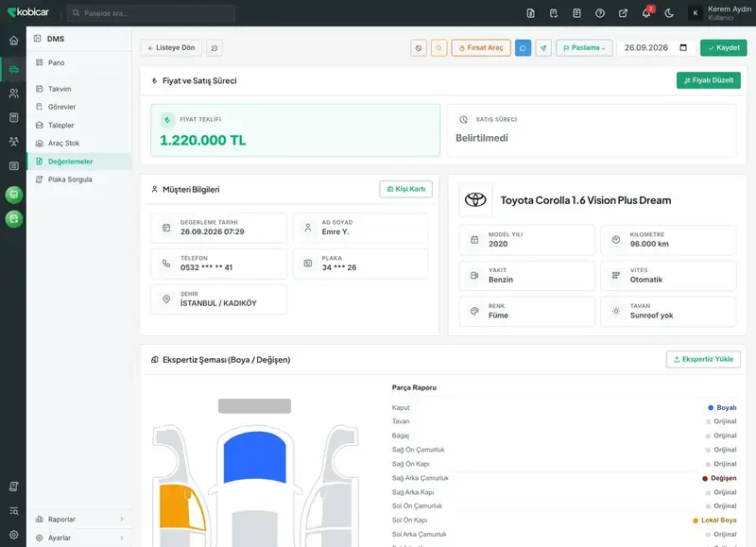Expand the Ayarlar submenu
The height and width of the screenshot is (547, 756).
pyautogui.click(x=79, y=538)
